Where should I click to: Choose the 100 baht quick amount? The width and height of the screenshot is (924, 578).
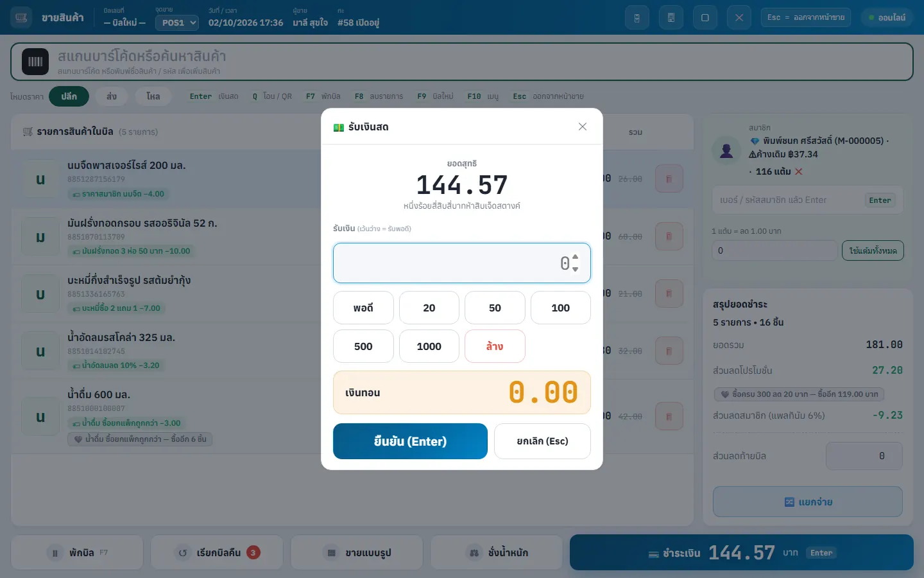point(561,308)
